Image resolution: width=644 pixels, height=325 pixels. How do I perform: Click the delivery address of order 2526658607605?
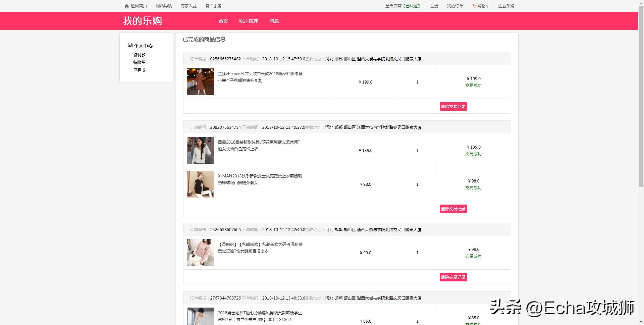(x=373, y=230)
